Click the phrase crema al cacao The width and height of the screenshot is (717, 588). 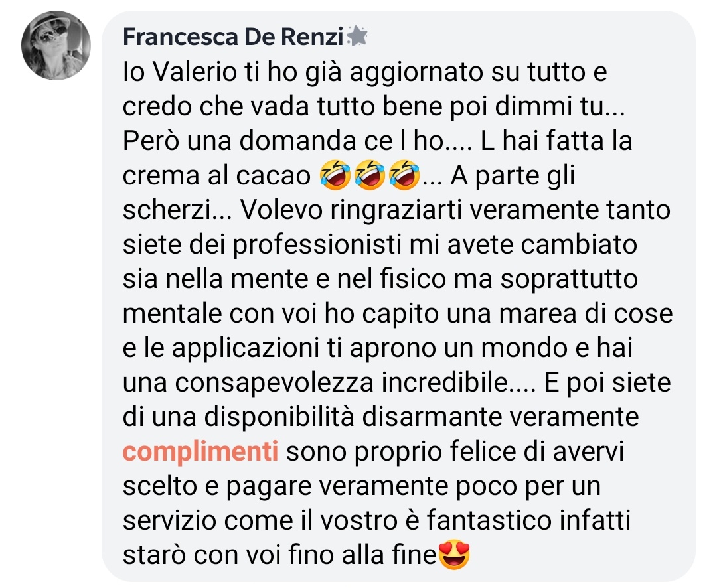216,176
